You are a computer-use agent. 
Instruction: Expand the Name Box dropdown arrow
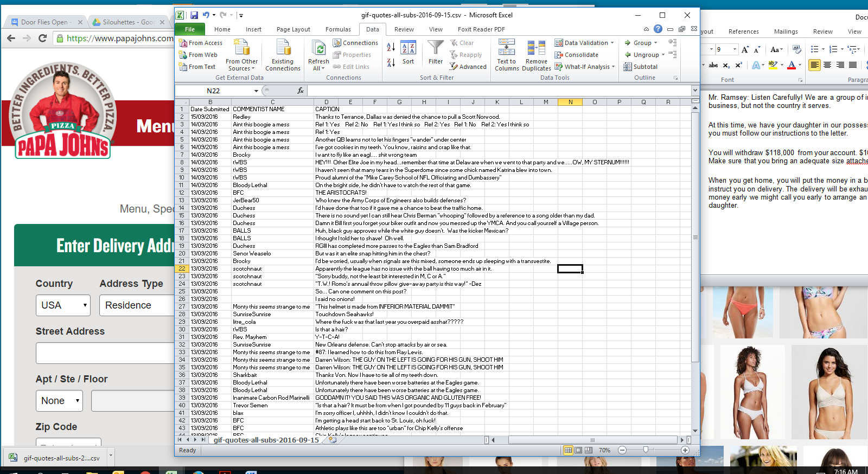click(x=256, y=91)
